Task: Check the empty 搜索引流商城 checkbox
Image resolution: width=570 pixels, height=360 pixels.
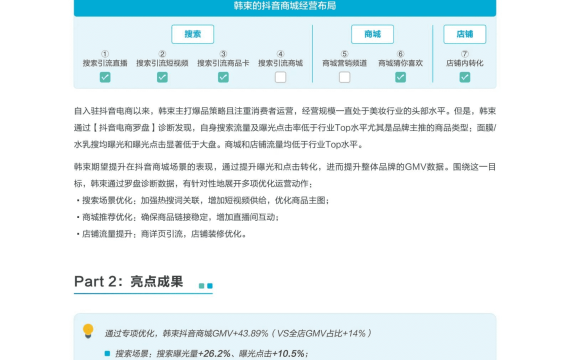Action: [x=280, y=77]
